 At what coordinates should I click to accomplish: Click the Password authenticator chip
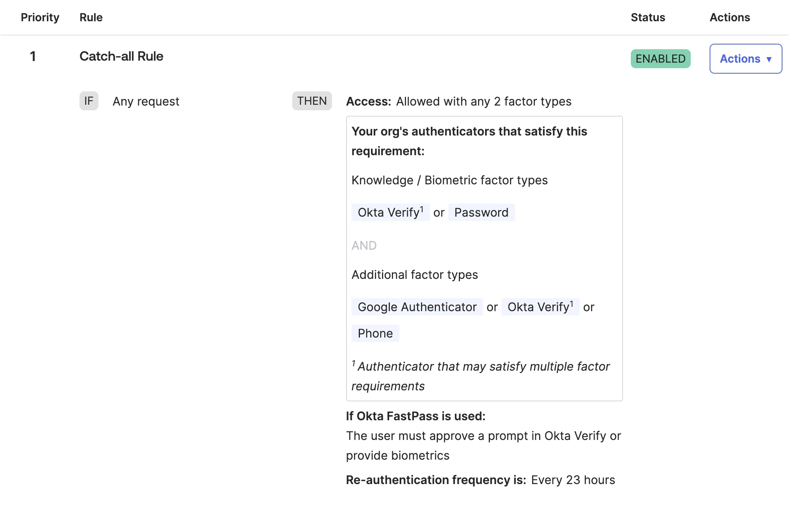[481, 212]
